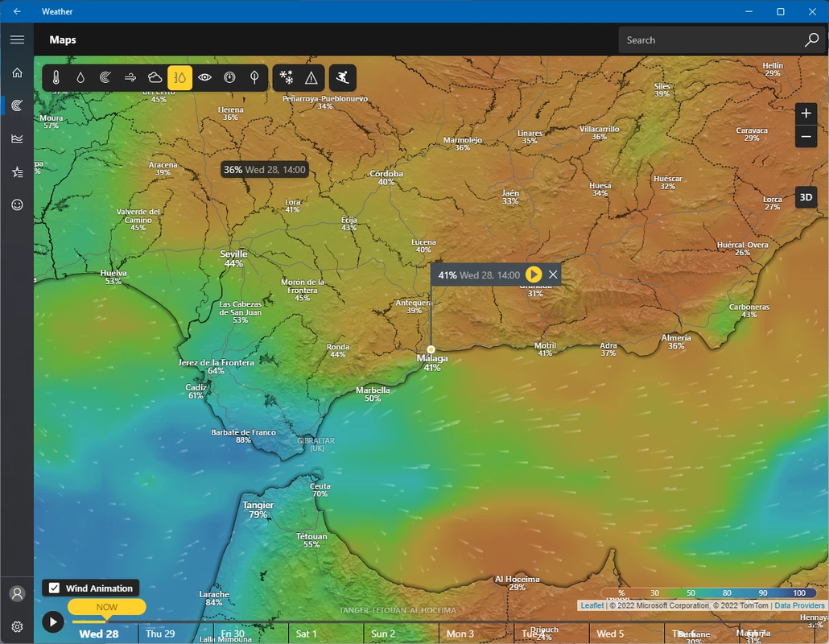The height and width of the screenshot is (644, 829).
Task: Open Favorites star list in sidebar
Action: coord(17,171)
